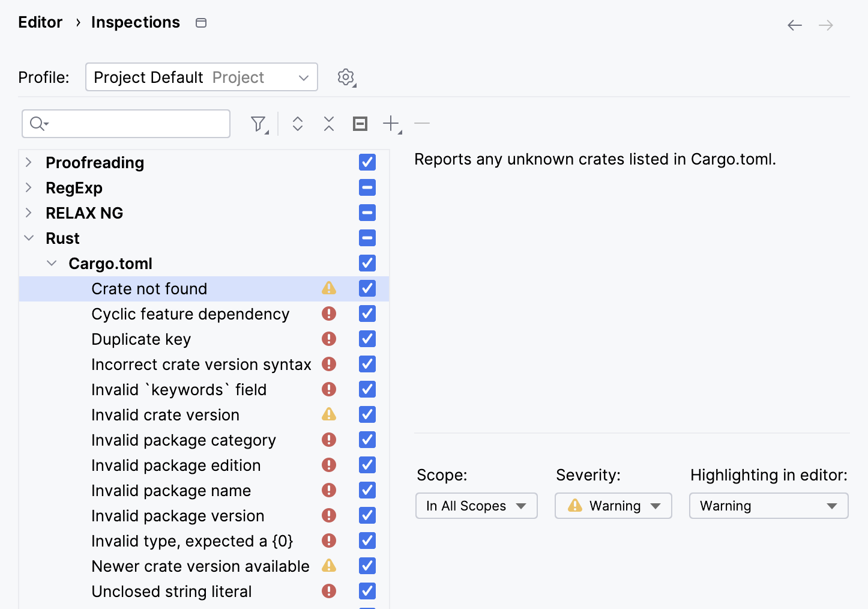Collapse all inspections with collapse-all icon
Screen dimensions: 868x609
point(328,123)
